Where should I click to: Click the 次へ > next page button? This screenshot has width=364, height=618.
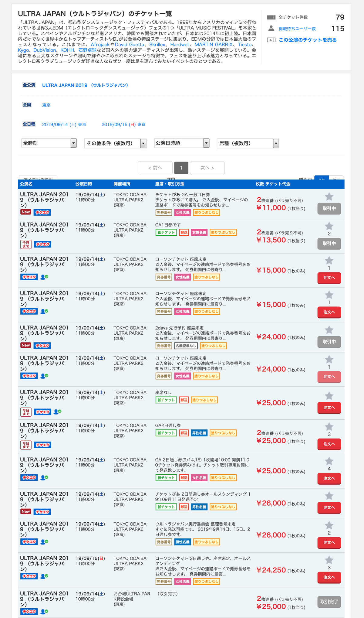click(207, 168)
